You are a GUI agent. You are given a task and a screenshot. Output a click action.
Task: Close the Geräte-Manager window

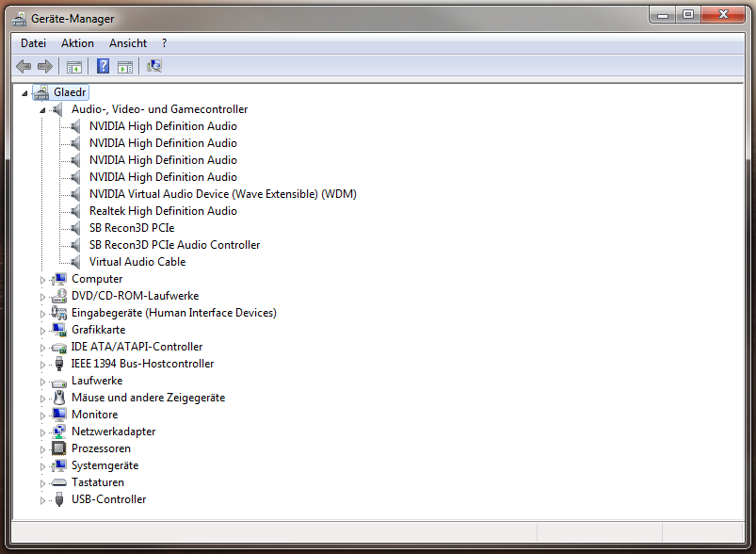[x=723, y=15]
